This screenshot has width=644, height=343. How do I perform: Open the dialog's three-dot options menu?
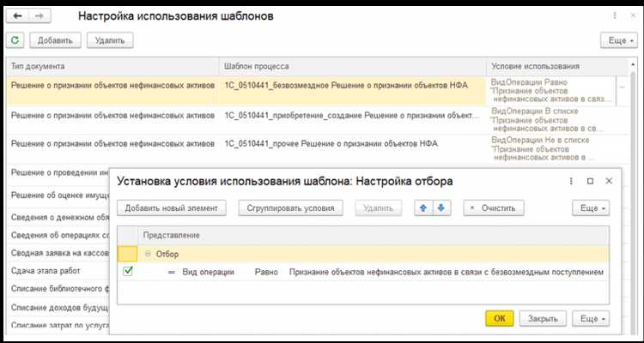(x=571, y=181)
